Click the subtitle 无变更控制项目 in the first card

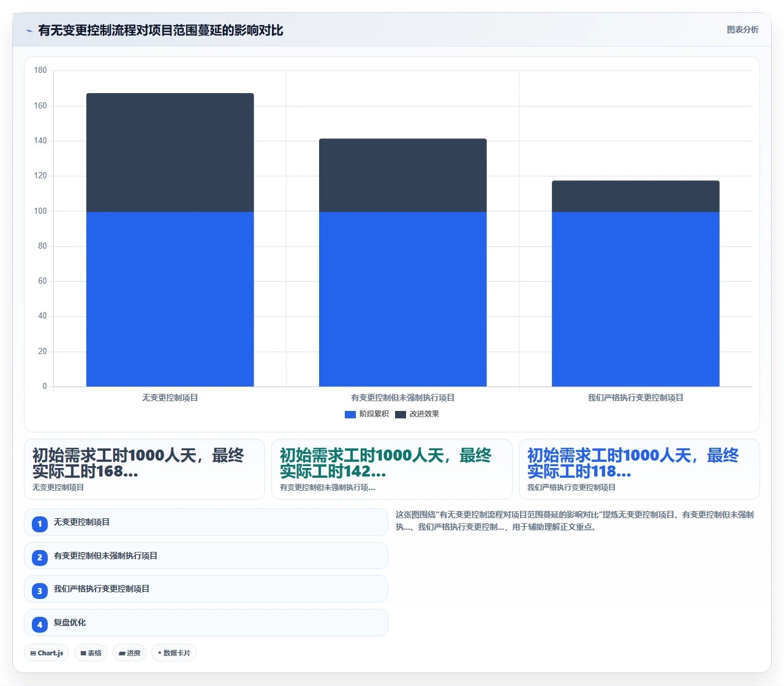click(58, 488)
